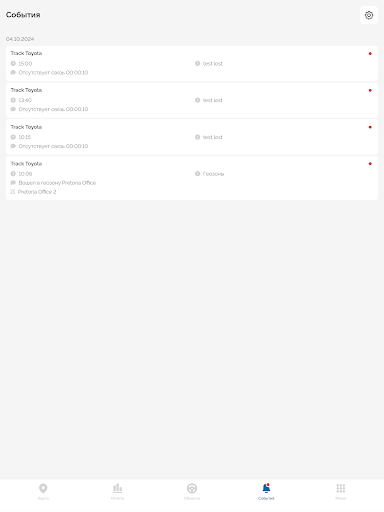Open events settings gear icon
Screen dimensions: 384x512
click(369, 15)
